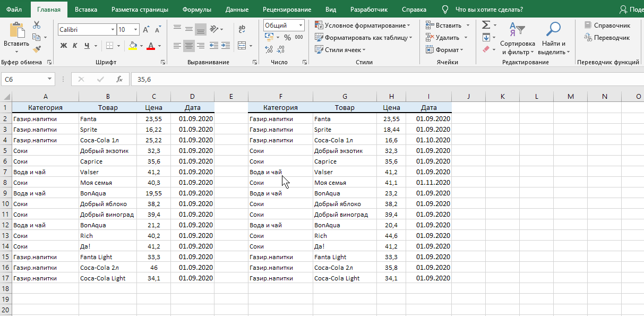Click the Insert Function fx icon
644x316 pixels.
[x=119, y=79]
